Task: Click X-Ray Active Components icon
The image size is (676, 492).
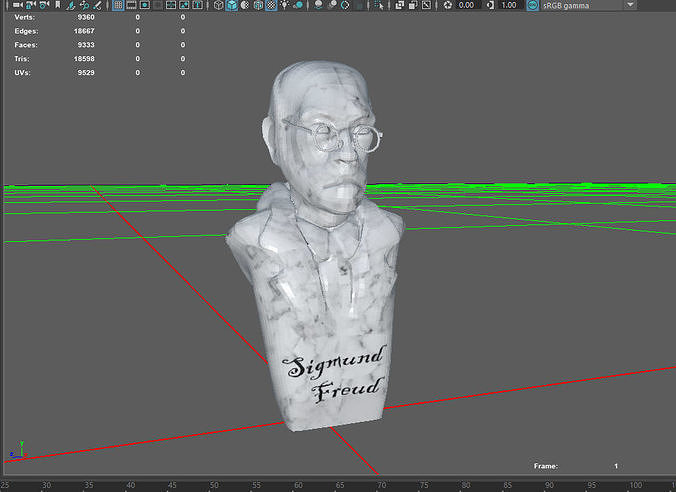Action: click(413, 5)
